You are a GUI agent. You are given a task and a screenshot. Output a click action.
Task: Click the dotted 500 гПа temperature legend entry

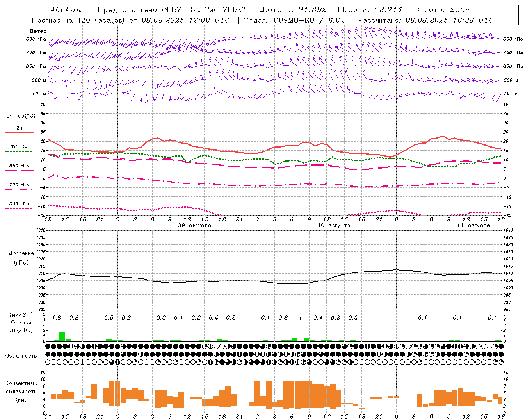[x=19, y=204]
